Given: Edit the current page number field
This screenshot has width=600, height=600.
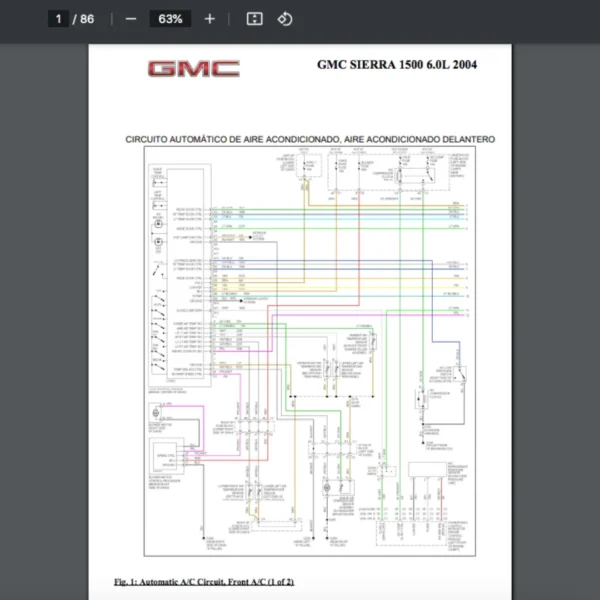Looking at the screenshot, I should [59, 19].
